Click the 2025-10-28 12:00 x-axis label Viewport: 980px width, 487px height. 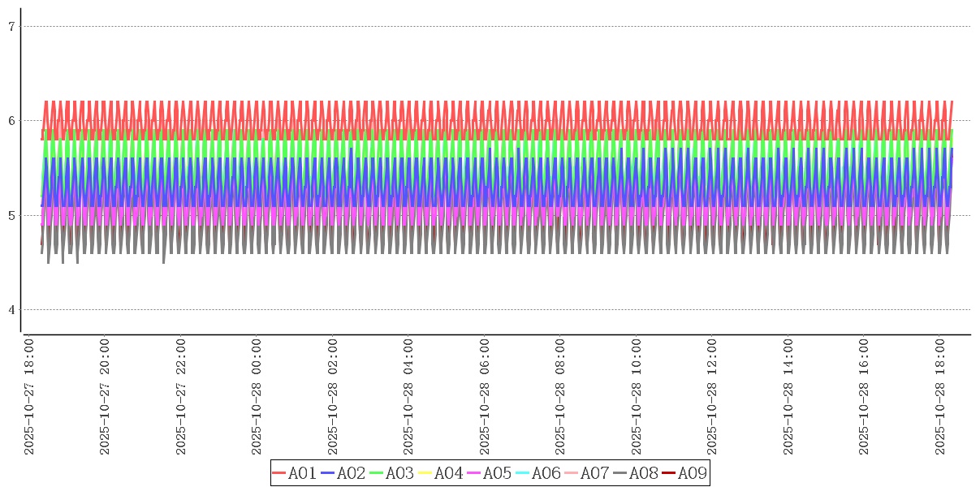(712, 397)
